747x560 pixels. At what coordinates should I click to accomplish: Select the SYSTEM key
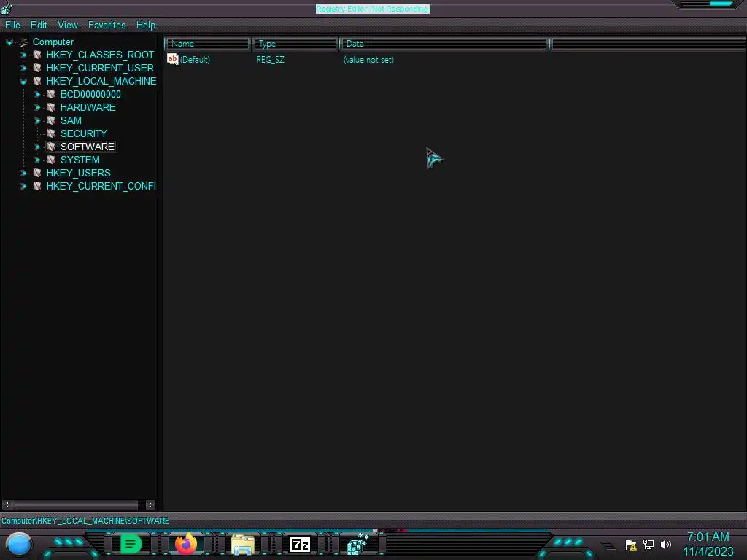point(80,160)
